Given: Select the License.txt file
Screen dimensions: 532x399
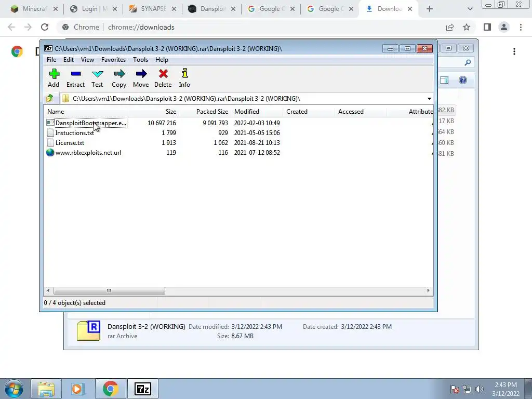Looking at the screenshot, I should (x=65, y=142).
